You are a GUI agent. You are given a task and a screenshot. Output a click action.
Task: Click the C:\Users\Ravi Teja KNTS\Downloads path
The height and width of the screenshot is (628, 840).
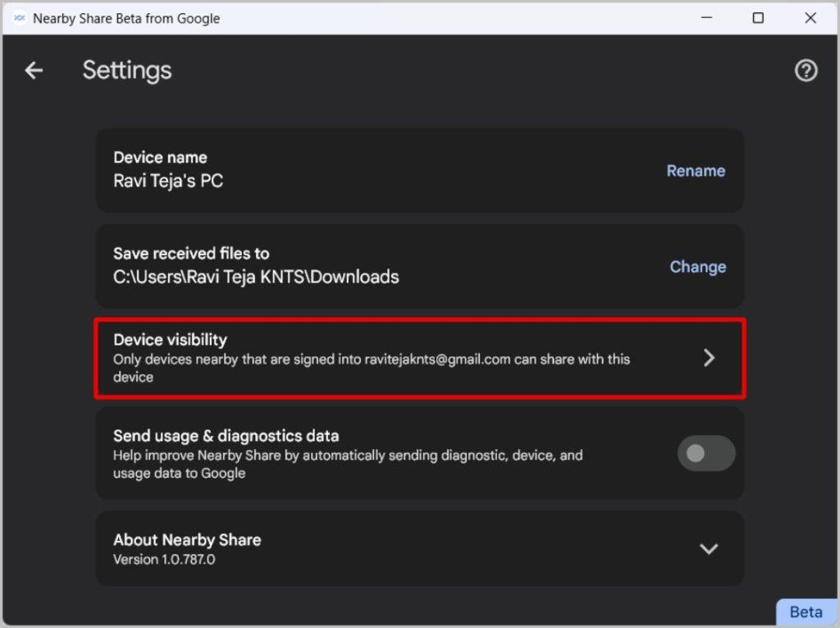pyautogui.click(x=256, y=277)
